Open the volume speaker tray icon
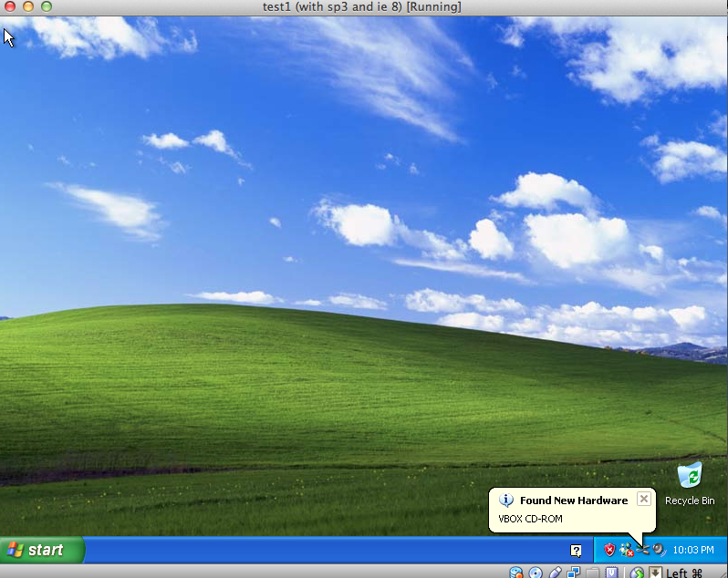This screenshot has width=728, height=578. click(x=660, y=550)
